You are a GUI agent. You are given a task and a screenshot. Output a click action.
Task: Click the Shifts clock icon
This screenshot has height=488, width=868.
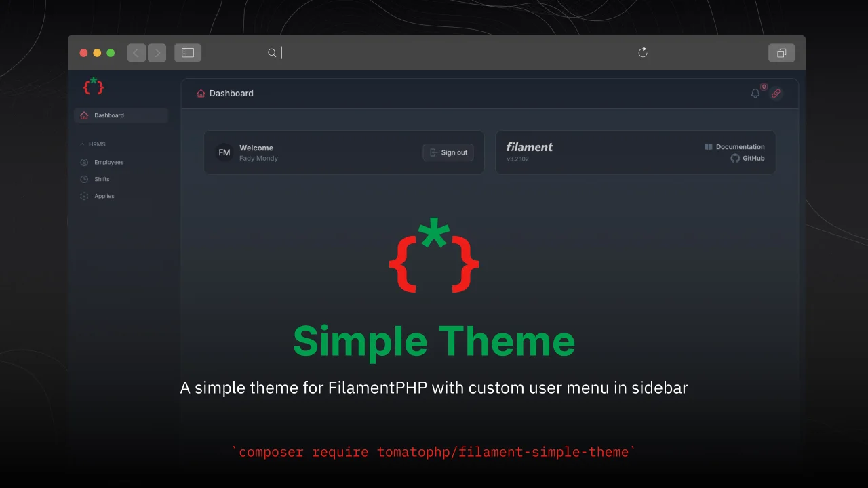click(84, 179)
